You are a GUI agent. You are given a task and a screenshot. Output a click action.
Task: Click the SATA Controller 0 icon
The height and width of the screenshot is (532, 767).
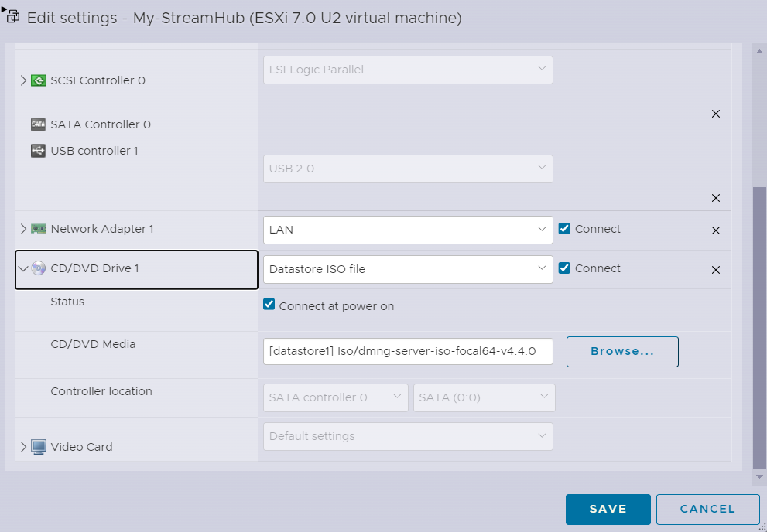coord(38,124)
